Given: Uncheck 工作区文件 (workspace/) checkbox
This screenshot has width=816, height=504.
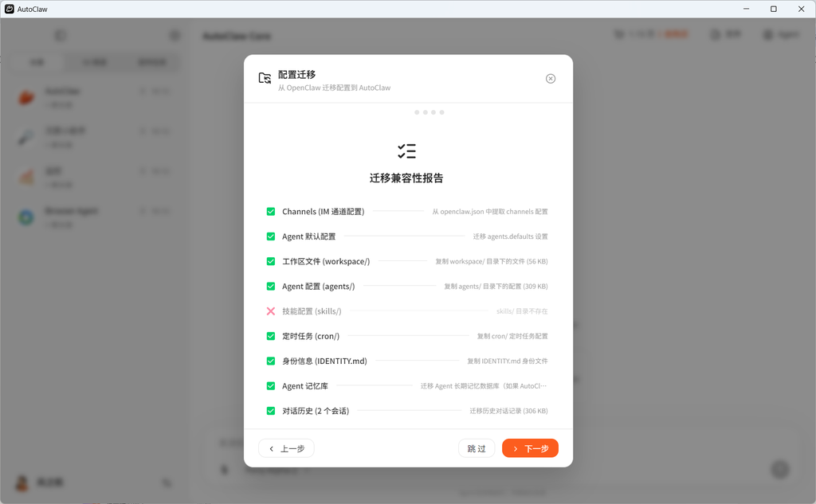Looking at the screenshot, I should coord(271,262).
